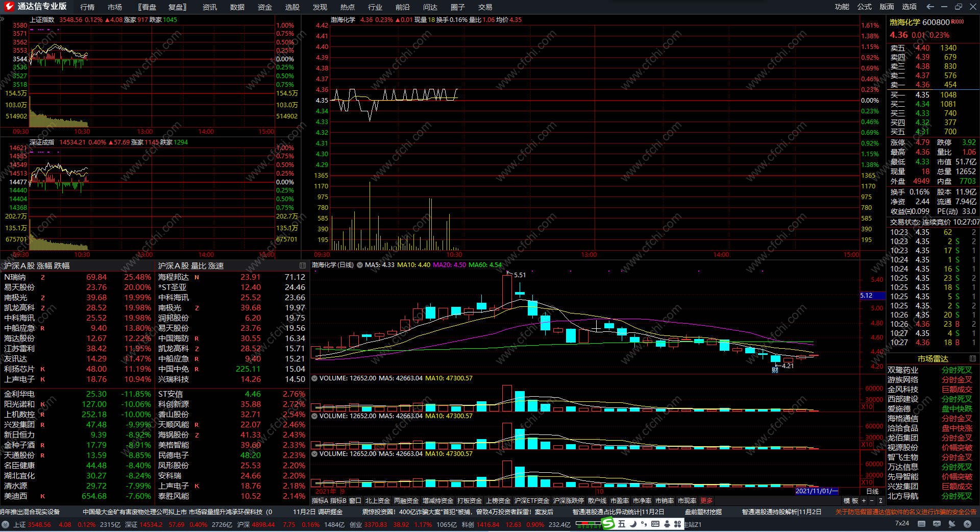Viewport: 980px width, 532px height.
Task: Click the Sogou input method S logo
Action: pos(608,523)
